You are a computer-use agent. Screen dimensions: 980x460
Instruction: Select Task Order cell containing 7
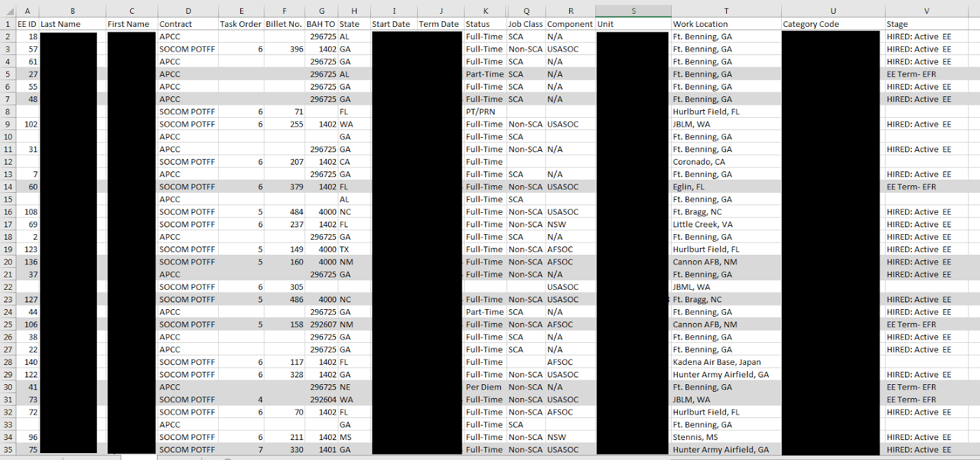pyautogui.click(x=241, y=450)
